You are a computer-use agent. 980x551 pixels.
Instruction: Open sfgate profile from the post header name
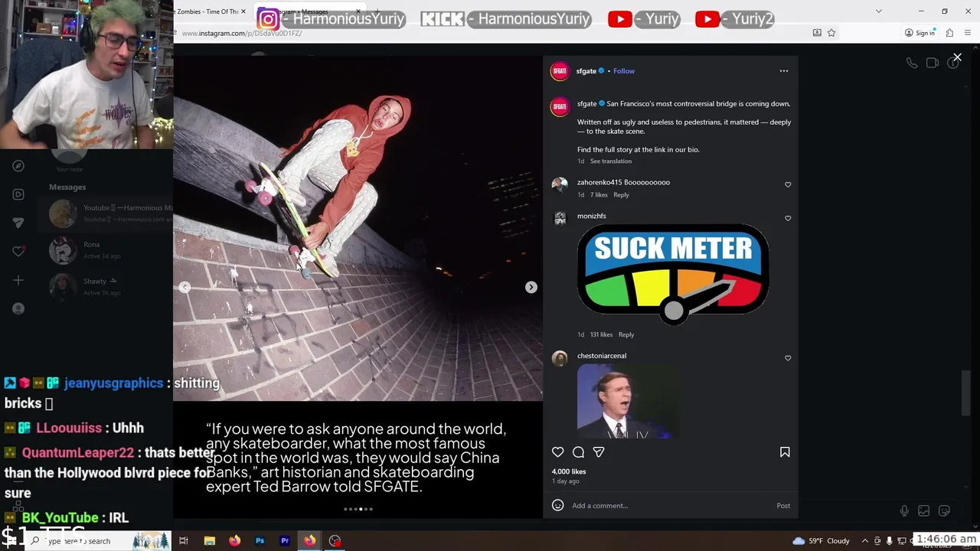coord(586,71)
